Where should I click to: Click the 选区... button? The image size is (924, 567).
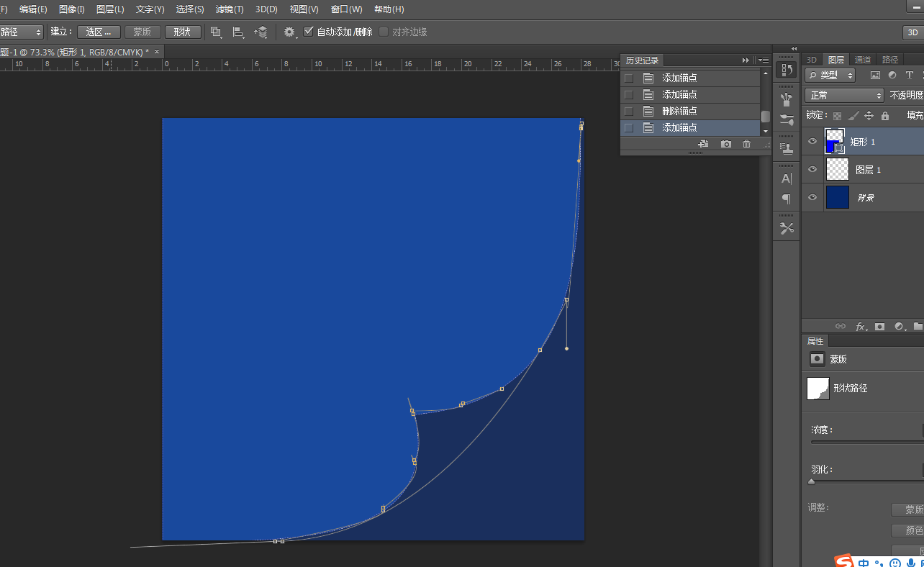click(99, 32)
